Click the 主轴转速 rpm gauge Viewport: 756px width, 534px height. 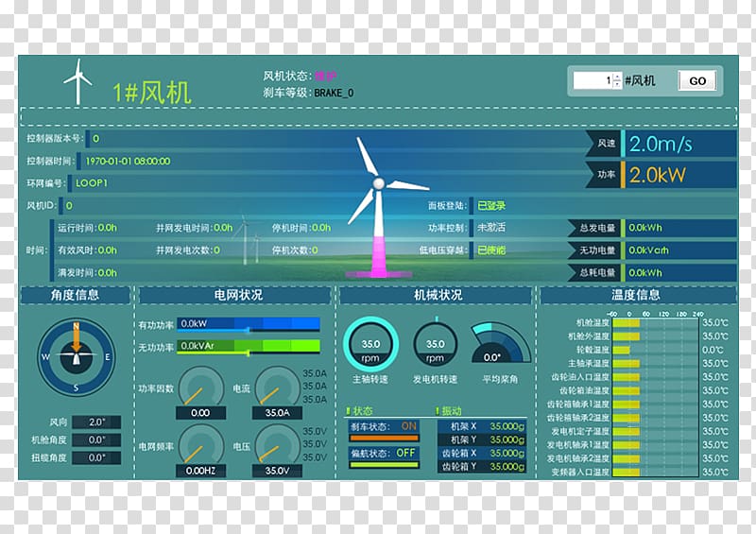click(x=370, y=344)
